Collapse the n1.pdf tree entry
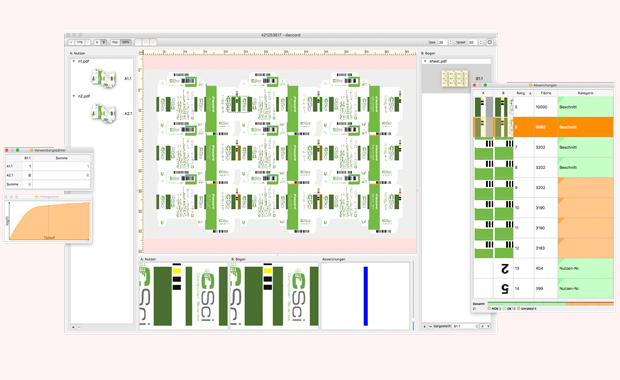 pyautogui.click(x=74, y=62)
